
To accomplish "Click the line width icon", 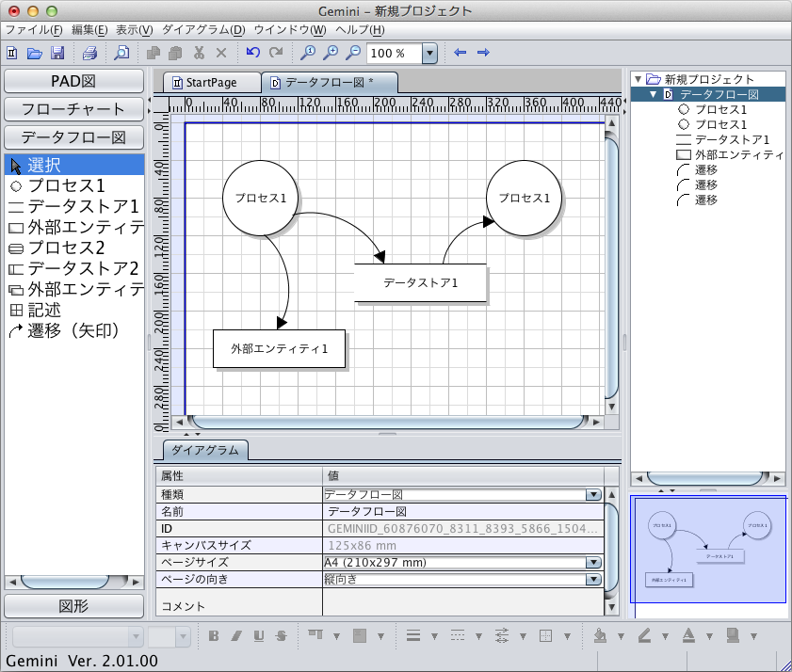I will click(x=413, y=635).
